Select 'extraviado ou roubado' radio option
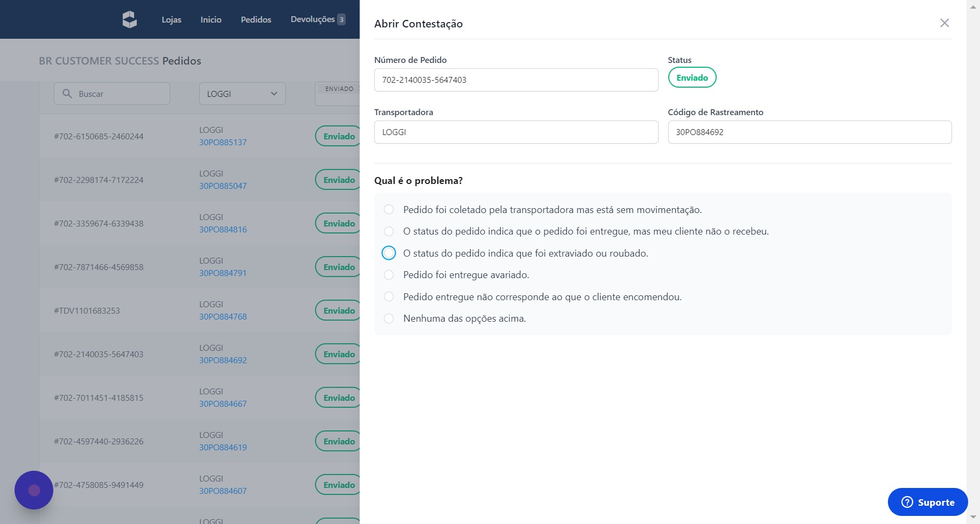 [x=389, y=253]
